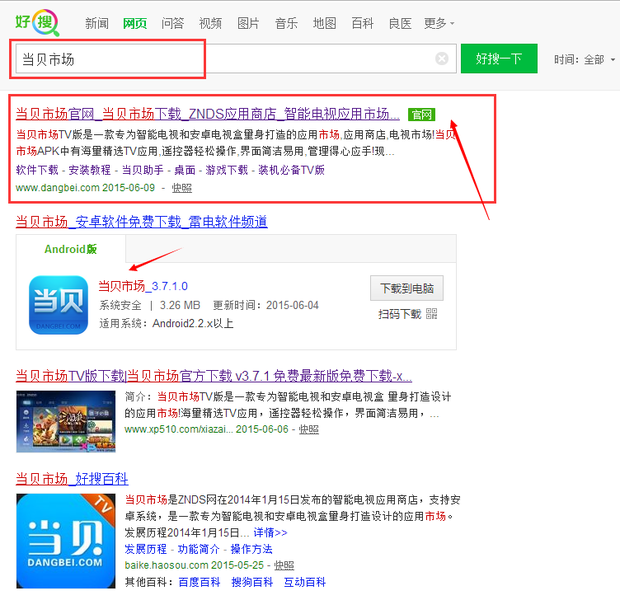Image resolution: width=620 pixels, height=600 pixels.
Task: Click the green 官网 badge
Action: pyautogui.click(x=421, y=114)
